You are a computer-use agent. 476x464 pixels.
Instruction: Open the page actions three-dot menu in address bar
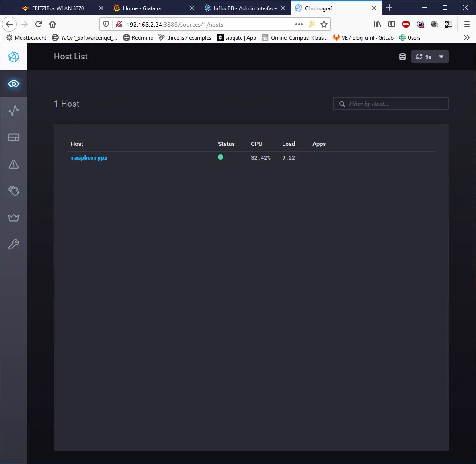tap(299, 24)
